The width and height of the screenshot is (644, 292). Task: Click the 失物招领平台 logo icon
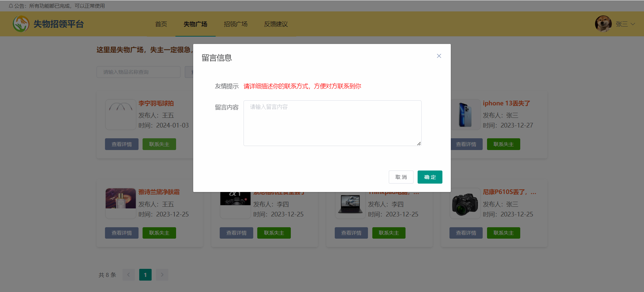tap(21, 24)
